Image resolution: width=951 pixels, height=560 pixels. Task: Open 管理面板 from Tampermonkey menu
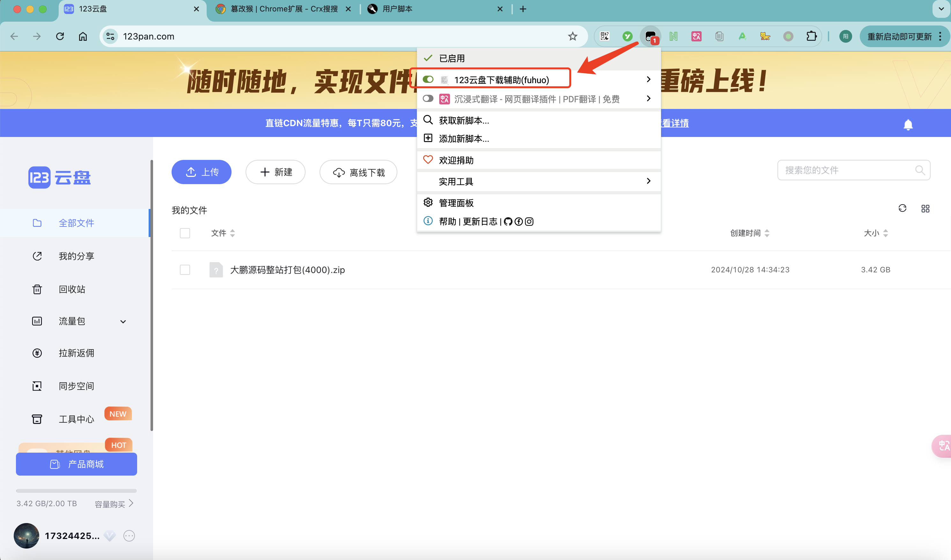point(456,203)
